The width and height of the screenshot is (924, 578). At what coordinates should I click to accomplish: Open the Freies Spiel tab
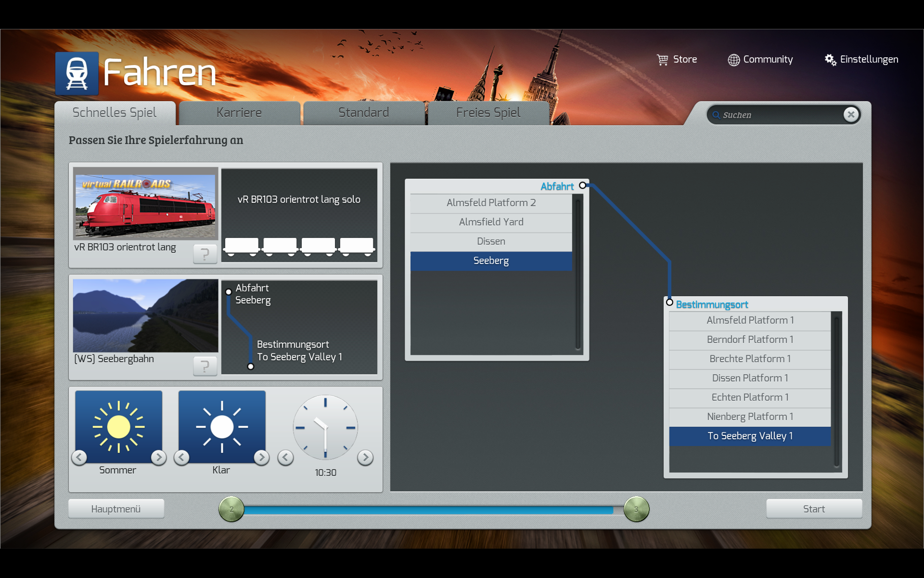[488, 113]
